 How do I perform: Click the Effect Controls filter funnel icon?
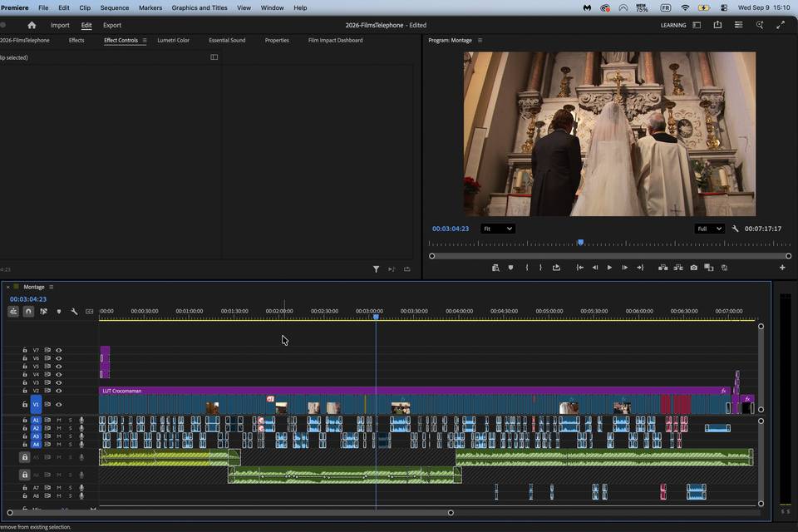(x=376, y=269)
